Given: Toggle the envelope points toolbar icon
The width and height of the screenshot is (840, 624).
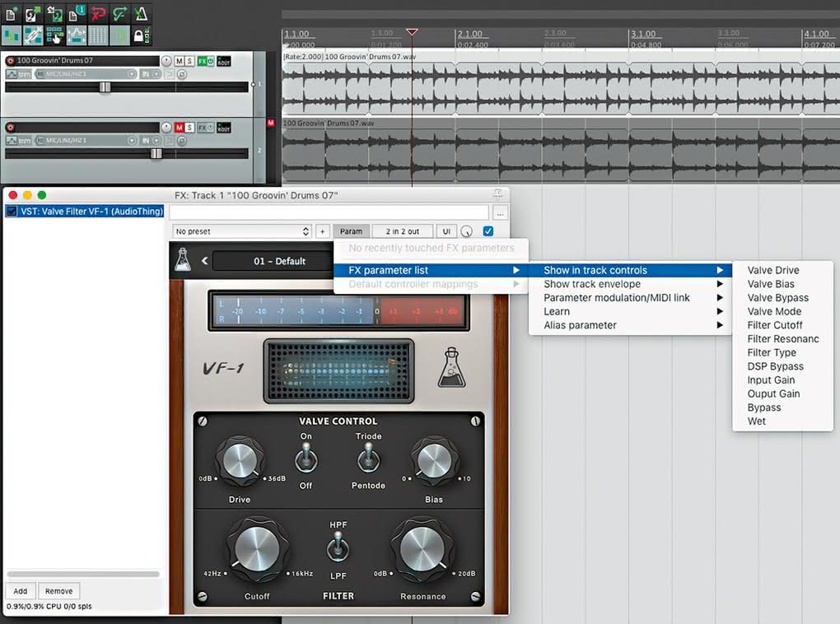Looking at the screenshot, I should (x=76, y=35).
